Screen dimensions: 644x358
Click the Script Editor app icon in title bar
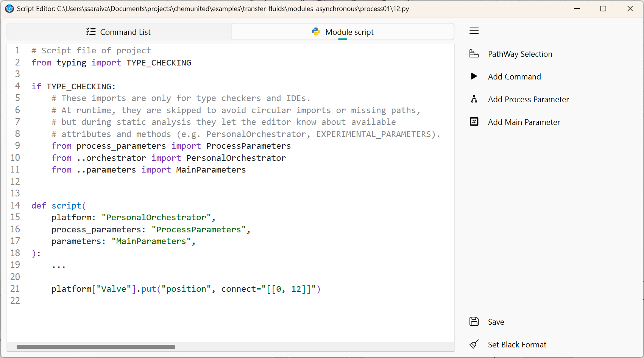click(x=9, y=8)
